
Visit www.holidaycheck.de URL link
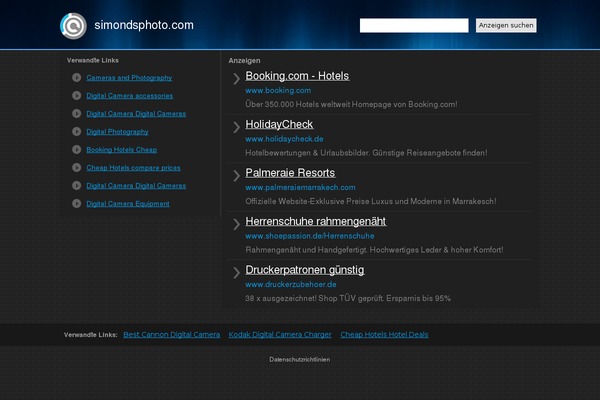coord(284,139)
